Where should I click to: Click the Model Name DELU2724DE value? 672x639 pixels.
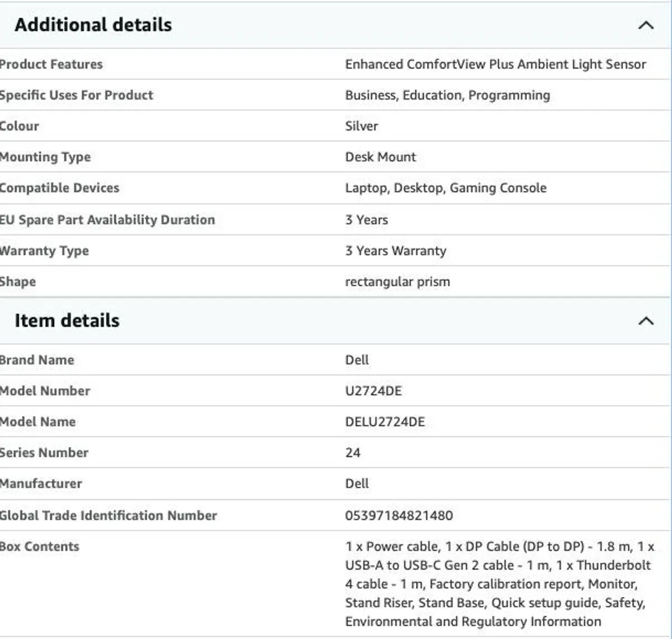coord(385,422)
